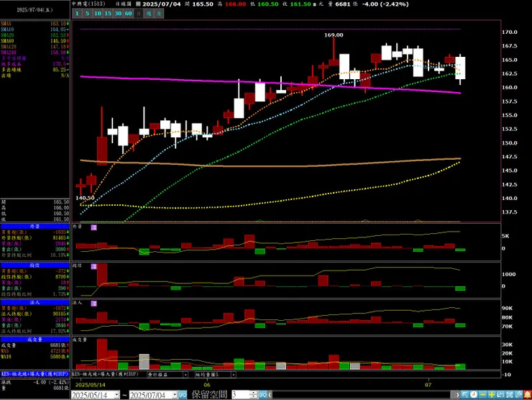The width and height of the screenshot is (532, 400).
Task: Click the volume value 6681 in header
Action: [x=342, y=4]
